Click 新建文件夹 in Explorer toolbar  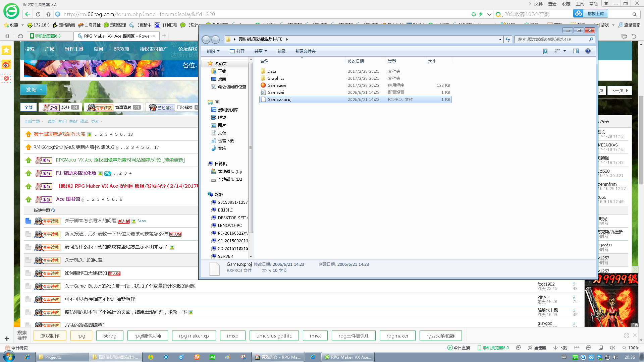tap(305, 51)
